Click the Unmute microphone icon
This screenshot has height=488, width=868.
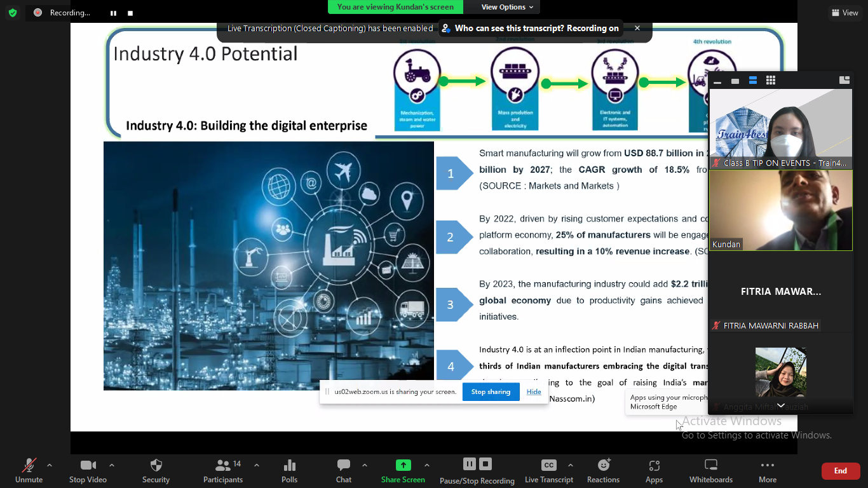(x=29, y=466)
